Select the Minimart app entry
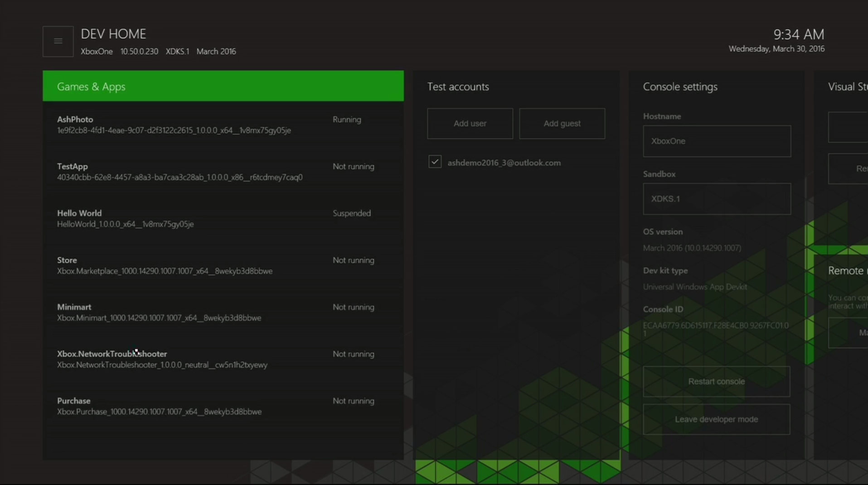The width and height of the screenshot is (868, 485). [223, 312]
